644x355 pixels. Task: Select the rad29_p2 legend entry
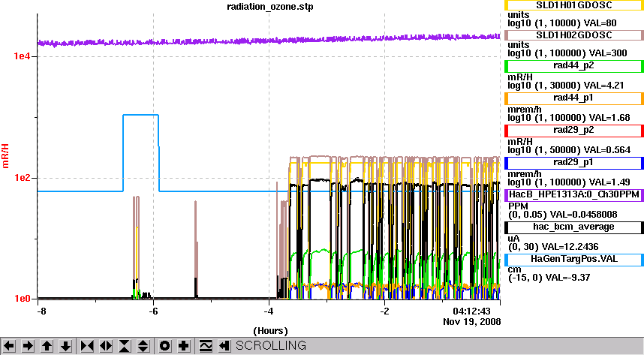point(573,131)
